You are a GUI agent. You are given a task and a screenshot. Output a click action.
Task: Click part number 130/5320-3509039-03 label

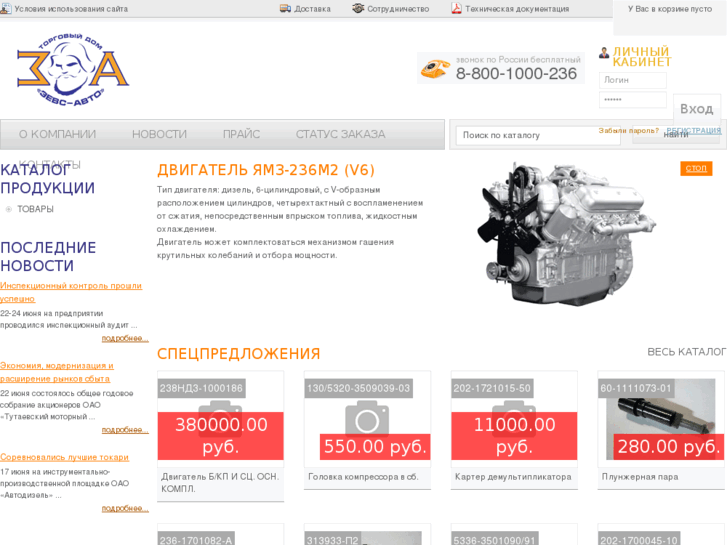358,388
